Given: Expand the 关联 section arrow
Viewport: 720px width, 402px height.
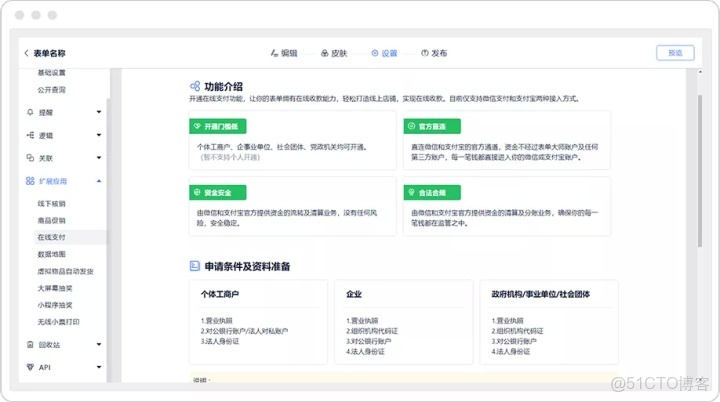Looking at the screenshot, I should tap(99, 158).
